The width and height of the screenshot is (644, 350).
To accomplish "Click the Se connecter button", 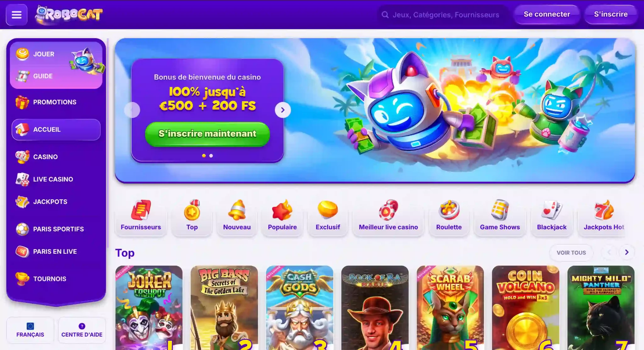I will pyautogui.click(x=547, y=14).
